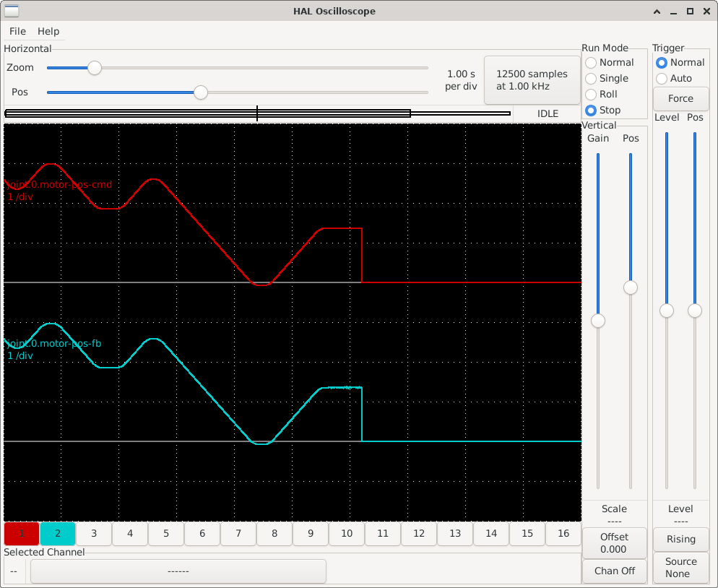Select channel 16 tab
Screen dimensions: 718x588
coord(563,534)
